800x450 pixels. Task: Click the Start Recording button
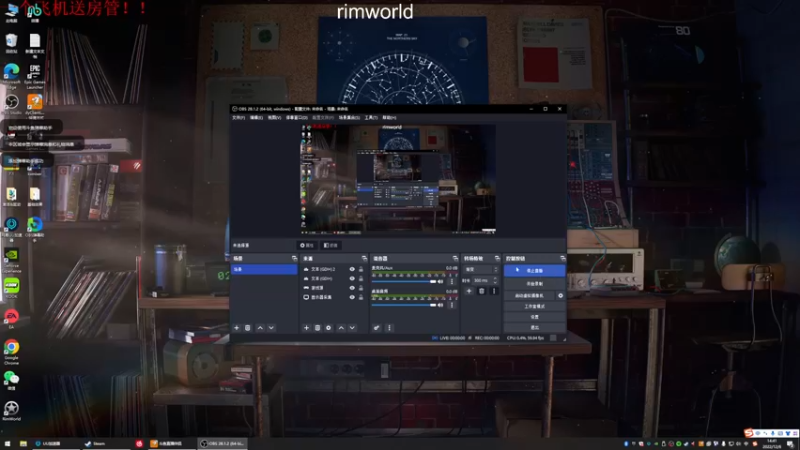click(x=534, y=283)
